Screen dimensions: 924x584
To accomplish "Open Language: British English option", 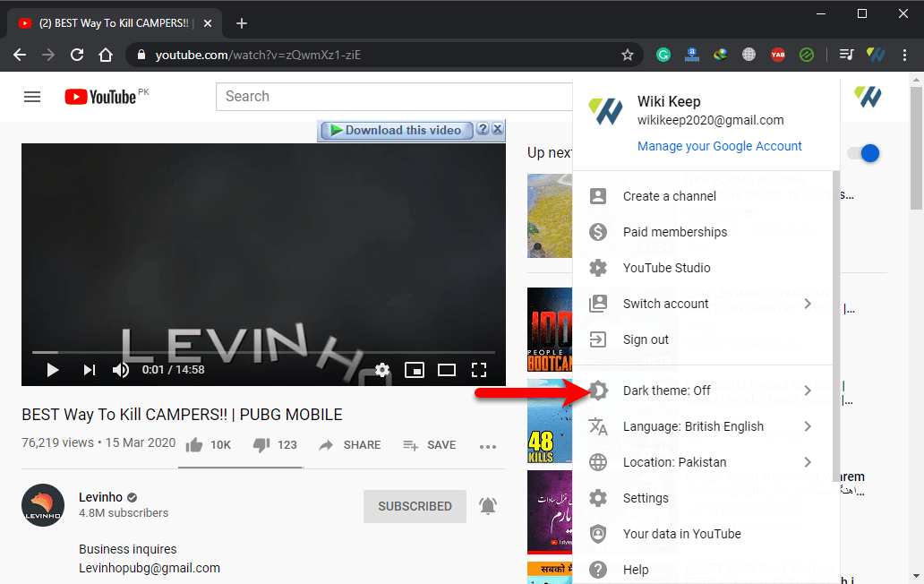I will click(703, 426).
